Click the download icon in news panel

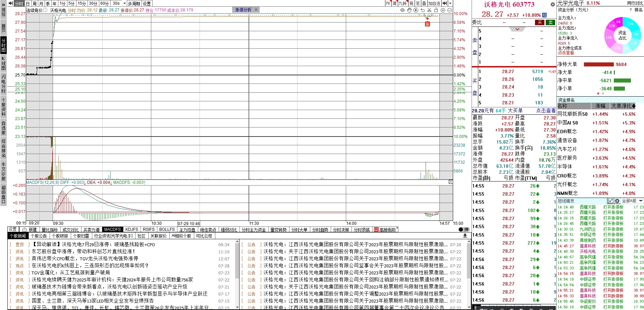(x=465, y=236)
